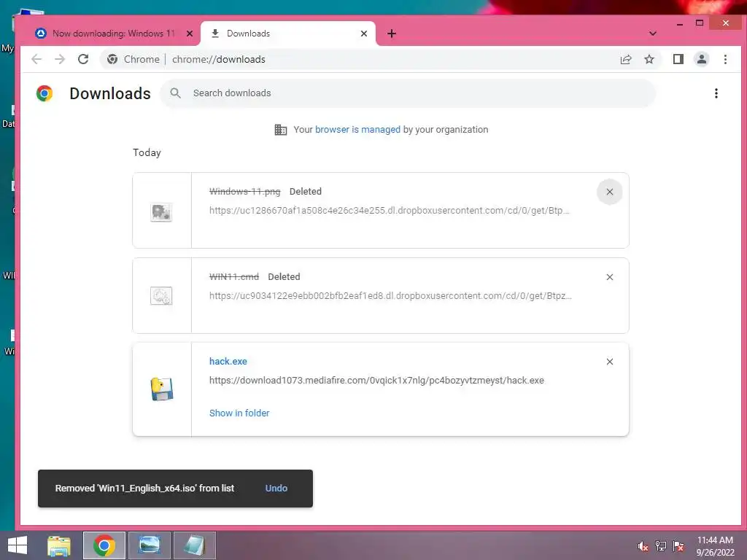
Task: Click the hack.exe mediafire source URL
Action: click(x=376, y=381)
